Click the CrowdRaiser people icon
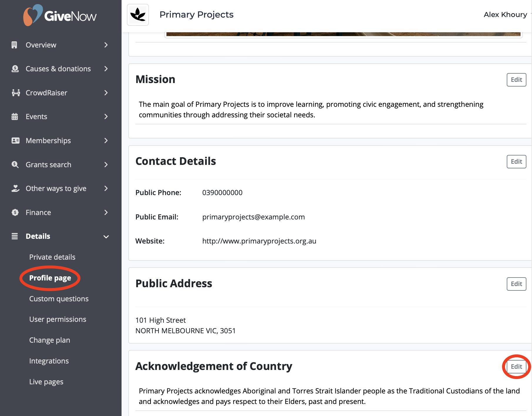This screenshot has width=532, height=416. pyautogui.click(x=16, y=93)
